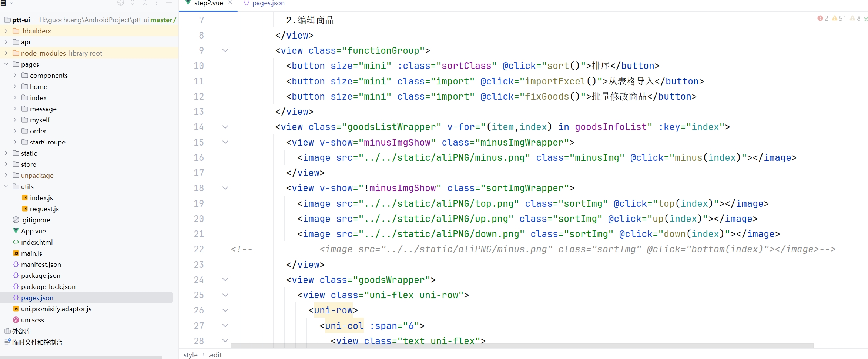This screenshot has width=868, height=359.
Task: Click the package-lock.json braces icon
Action: click(16, 286)
